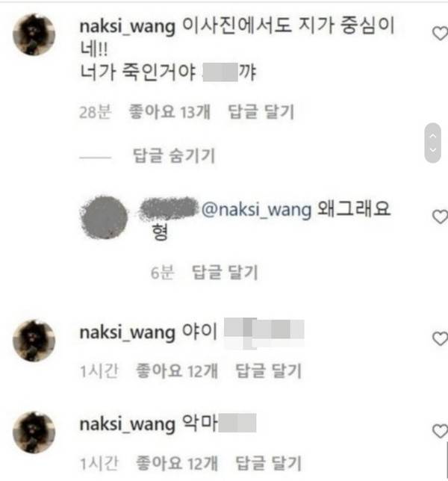Like the top naksi_wang comment with heart

pos(441,34)
